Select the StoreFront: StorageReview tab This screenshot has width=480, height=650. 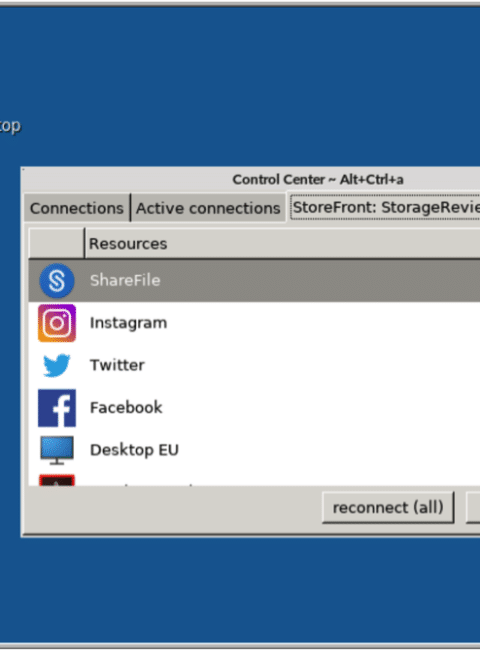point(385,207)
